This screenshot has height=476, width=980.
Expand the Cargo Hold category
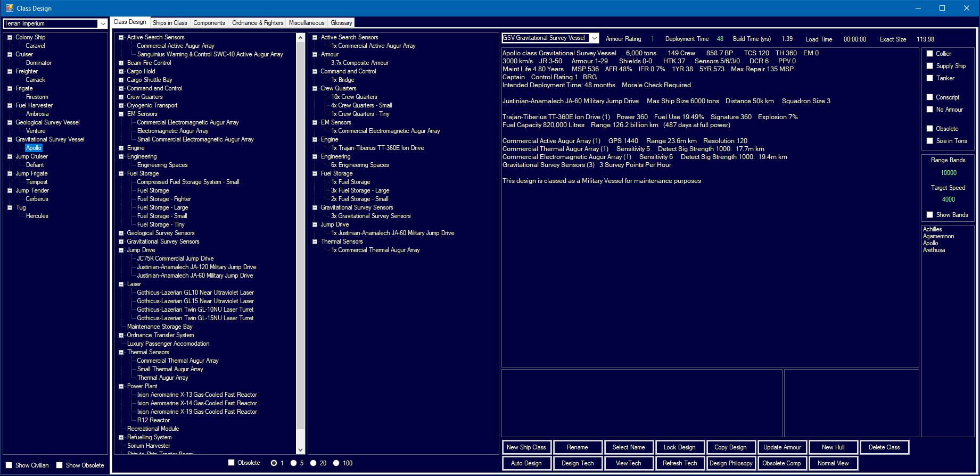pyautogui.click(x=121, y=71)
